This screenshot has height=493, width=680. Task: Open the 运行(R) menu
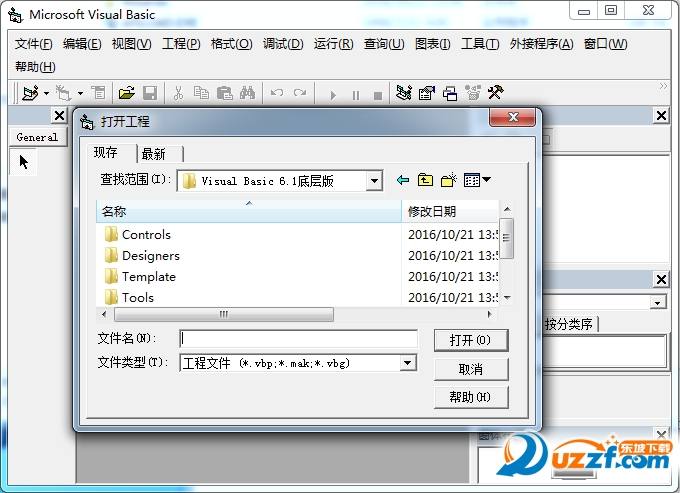333,44
